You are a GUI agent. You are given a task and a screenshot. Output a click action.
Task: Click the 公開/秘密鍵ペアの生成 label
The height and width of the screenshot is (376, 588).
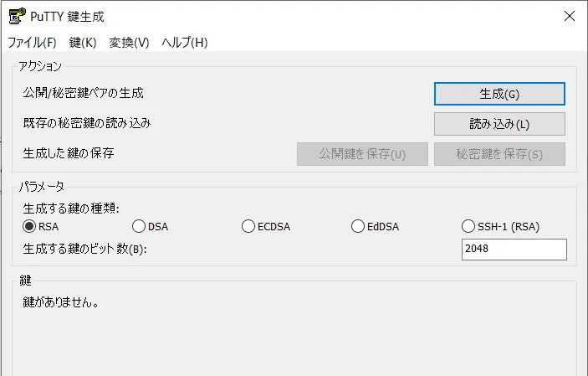(x=84, y=93)
